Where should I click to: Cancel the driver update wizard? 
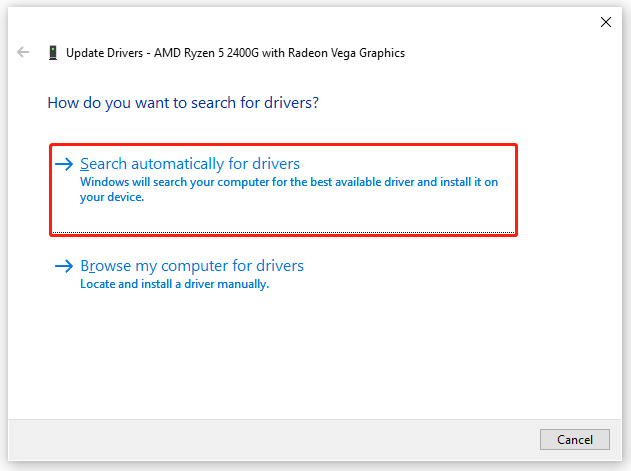pyautogui.click(x=575, y=440)
